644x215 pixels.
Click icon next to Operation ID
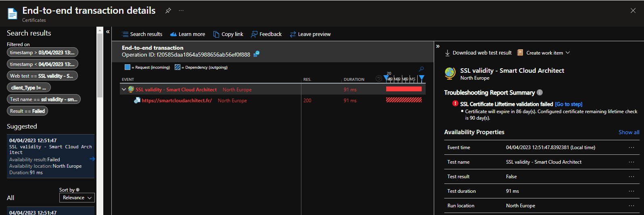(x=257, y=54)
